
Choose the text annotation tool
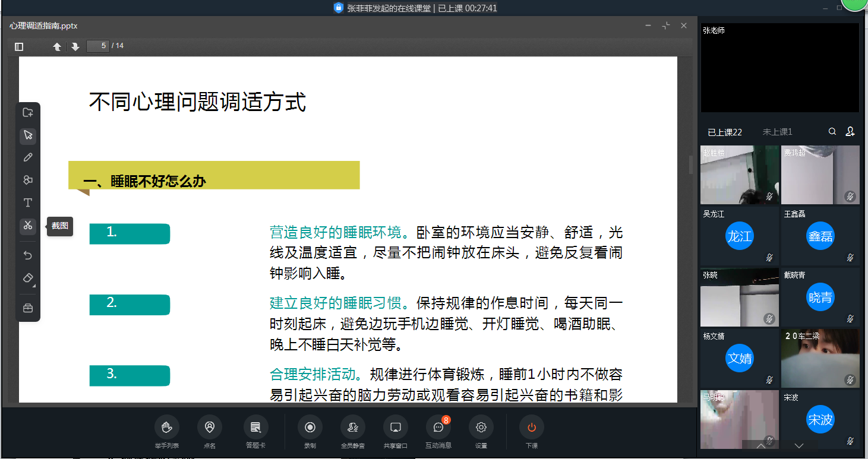28,203
